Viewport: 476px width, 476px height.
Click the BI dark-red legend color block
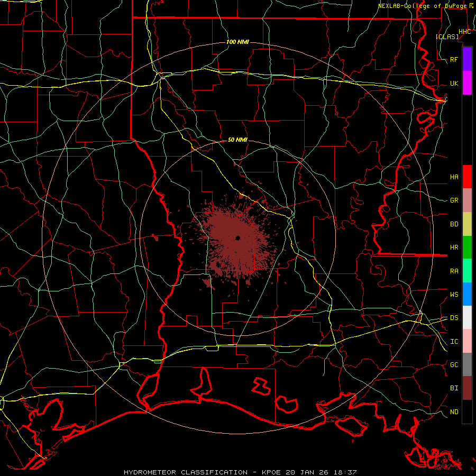coord(467,388)
